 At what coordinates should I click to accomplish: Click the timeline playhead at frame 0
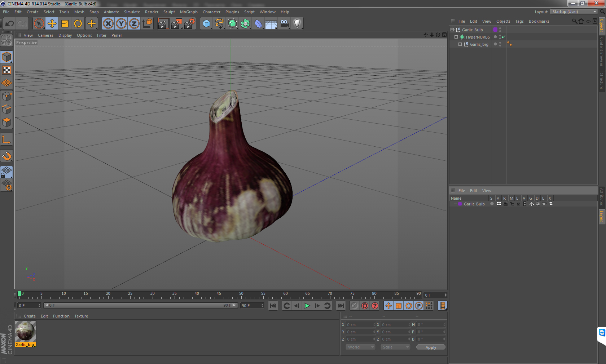pos(20,294)
